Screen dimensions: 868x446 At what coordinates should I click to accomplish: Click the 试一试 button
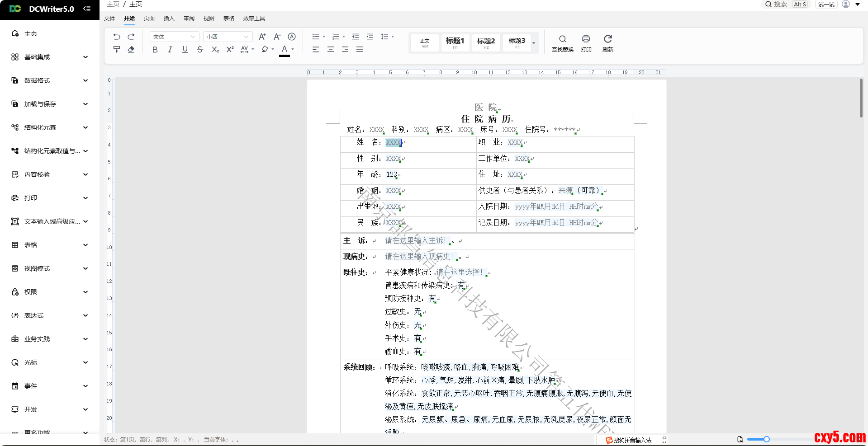(x=826, y=4)
